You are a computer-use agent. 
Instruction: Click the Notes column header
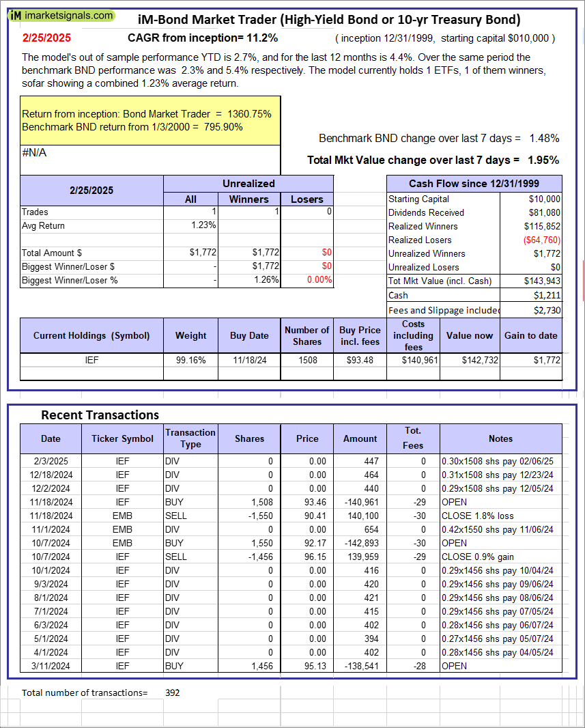click(500, 438)
